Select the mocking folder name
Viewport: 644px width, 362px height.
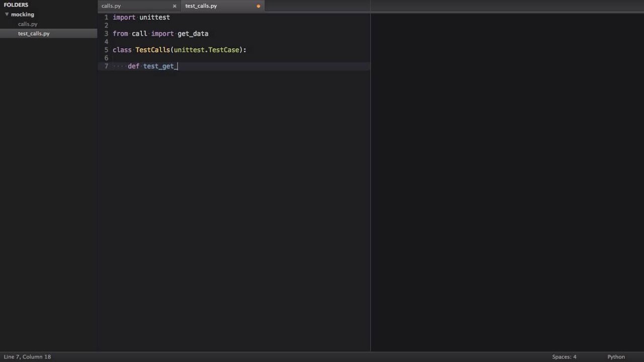tap(23, 15)
